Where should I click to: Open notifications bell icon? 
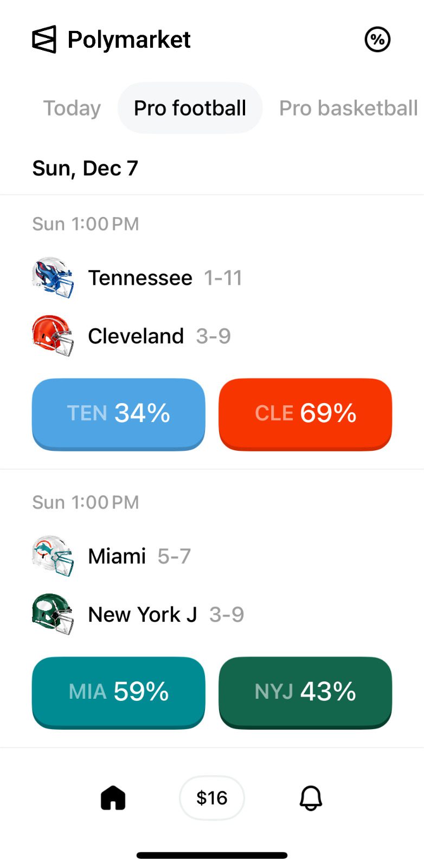(311, 798)
